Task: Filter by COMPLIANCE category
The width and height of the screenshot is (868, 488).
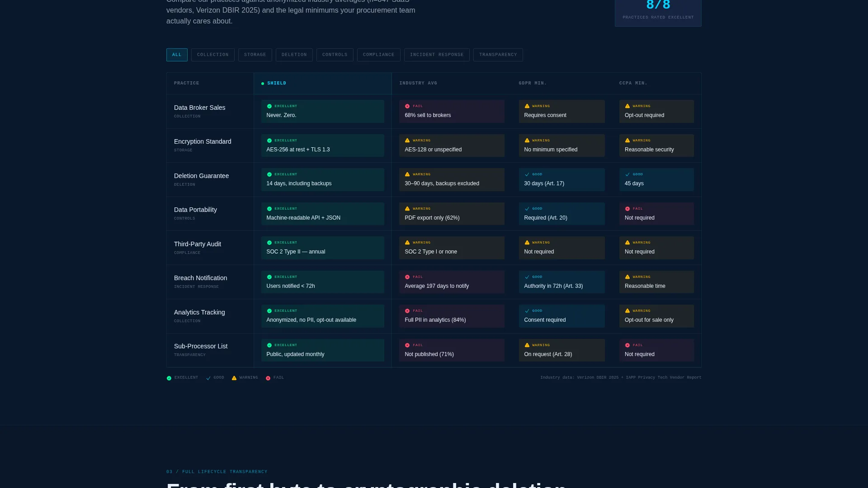Action: point(378,55)
